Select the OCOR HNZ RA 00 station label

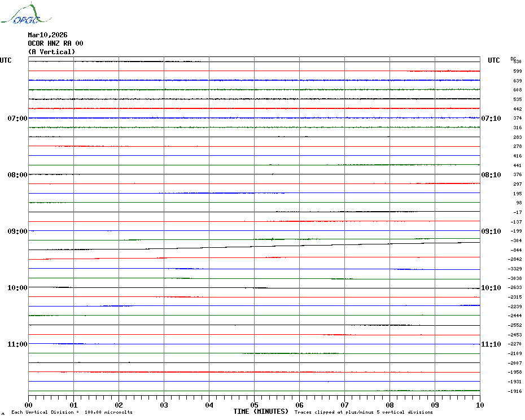coord(55,43)
